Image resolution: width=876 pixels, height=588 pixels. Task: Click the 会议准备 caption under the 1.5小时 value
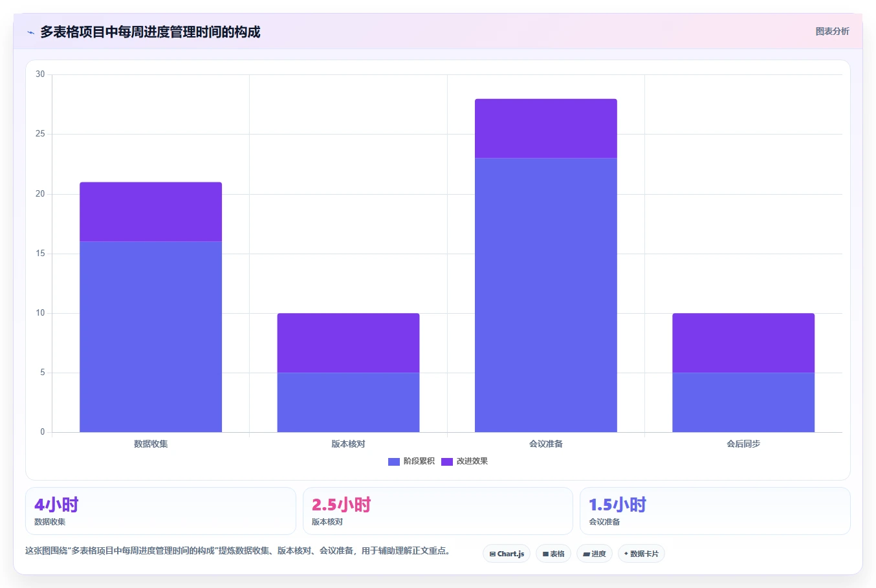(x=604, y=522)
